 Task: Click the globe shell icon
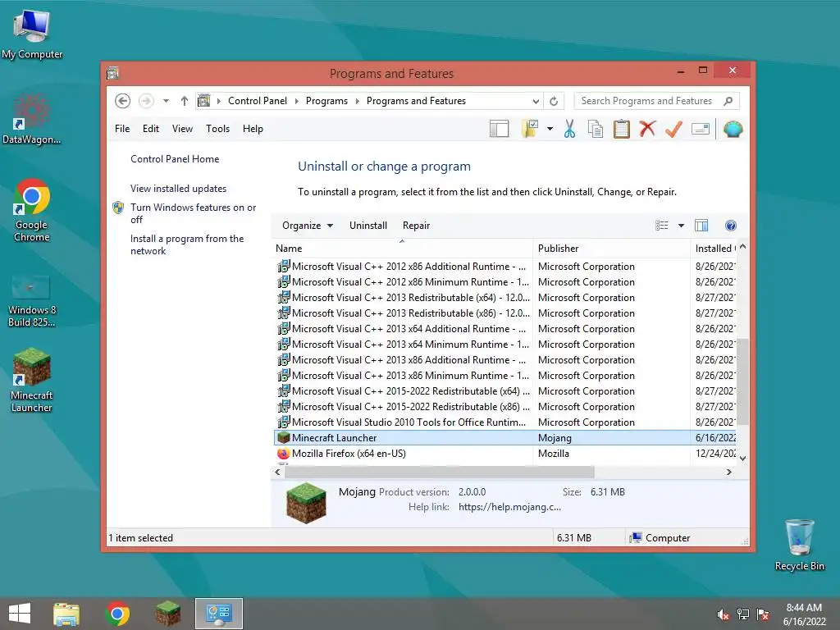[x=733, y=129]
